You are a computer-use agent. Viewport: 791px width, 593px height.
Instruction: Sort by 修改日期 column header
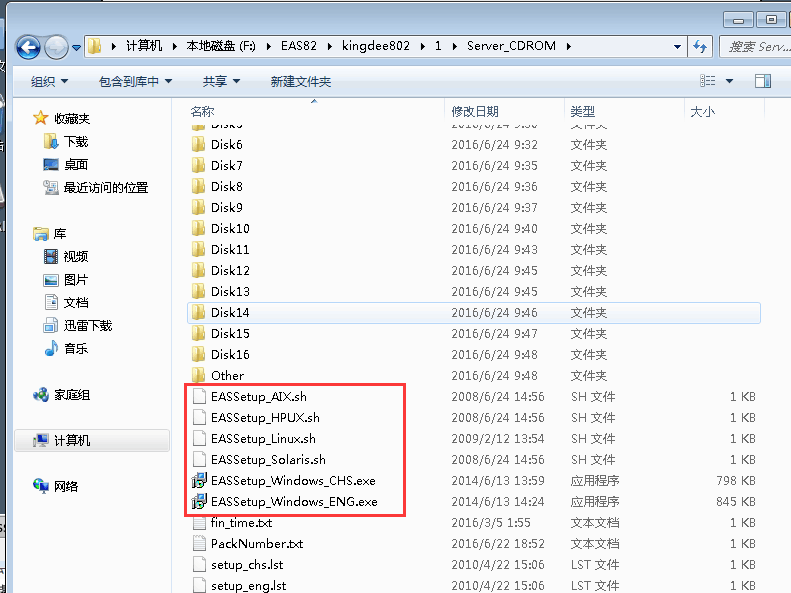point(475,111)
